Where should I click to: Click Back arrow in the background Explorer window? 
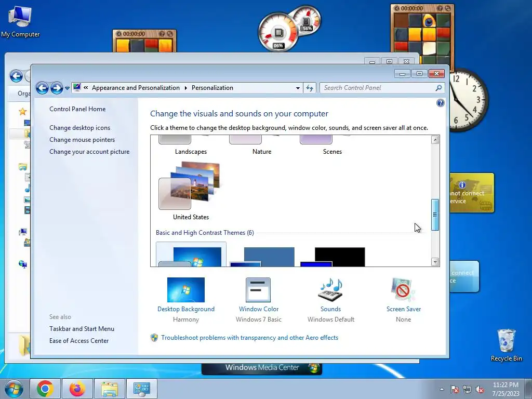(x=16, y=76)
